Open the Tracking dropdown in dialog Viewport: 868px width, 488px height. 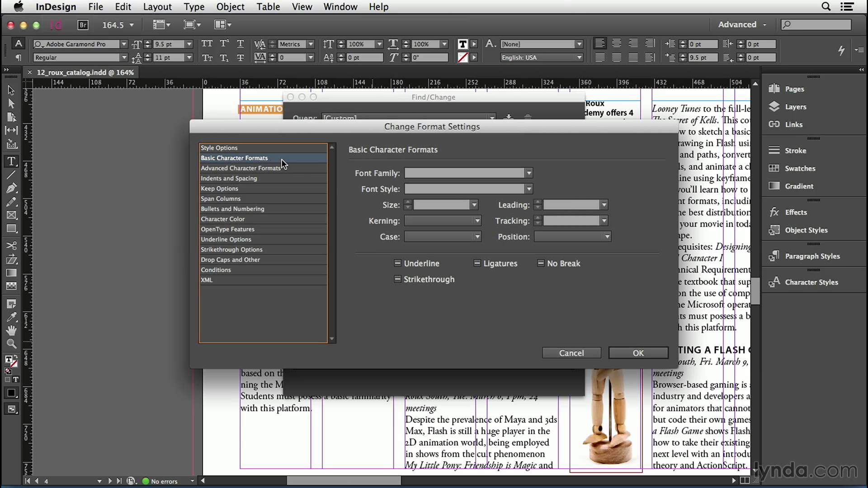click(604, 221)
